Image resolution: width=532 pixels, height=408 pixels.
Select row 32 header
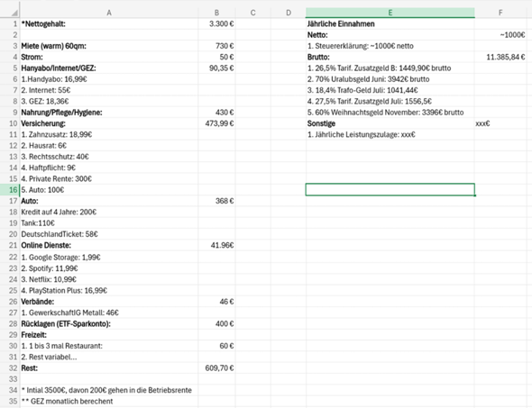(10, 368)
